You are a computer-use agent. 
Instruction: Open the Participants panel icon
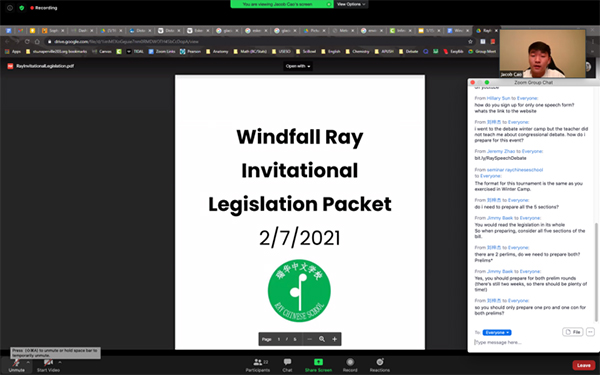tap(258, 362)
